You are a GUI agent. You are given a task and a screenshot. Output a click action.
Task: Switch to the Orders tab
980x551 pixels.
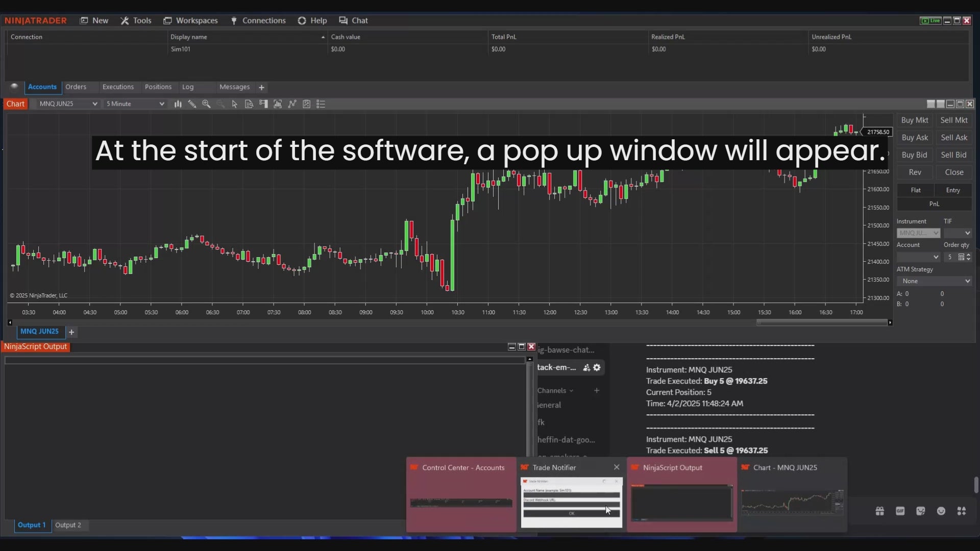click(x=76, y=87)
